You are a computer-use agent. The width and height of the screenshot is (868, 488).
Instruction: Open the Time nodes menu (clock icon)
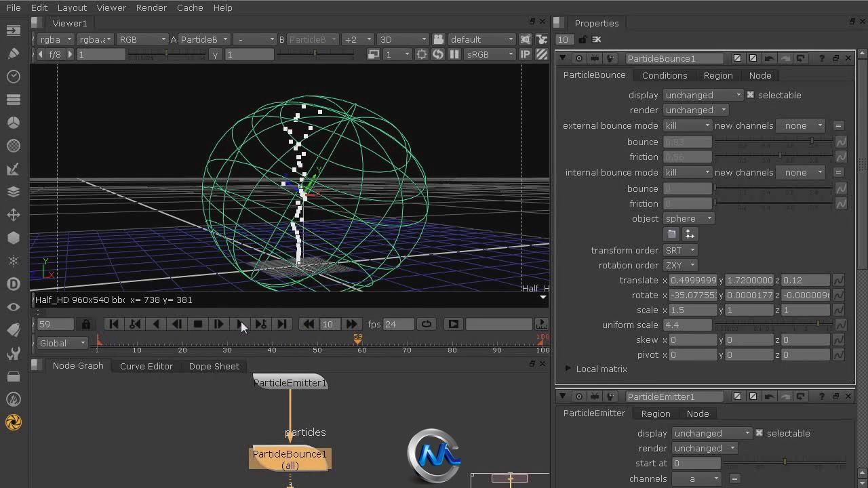14,77
